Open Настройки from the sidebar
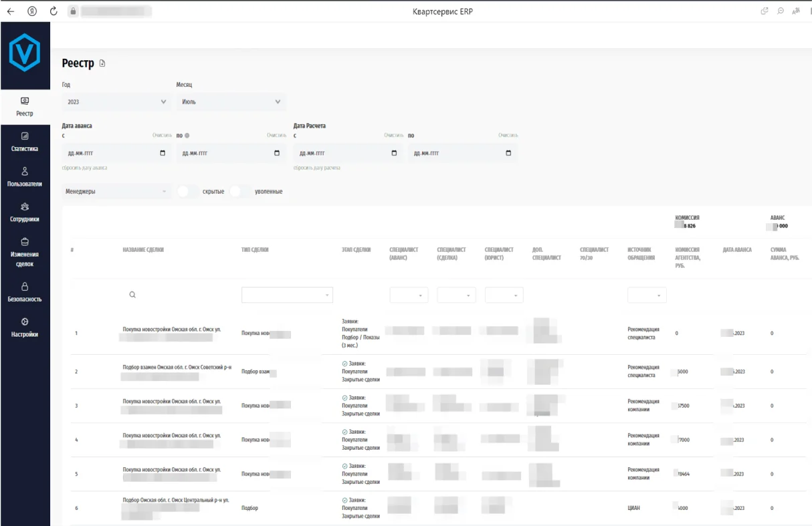 25,327
